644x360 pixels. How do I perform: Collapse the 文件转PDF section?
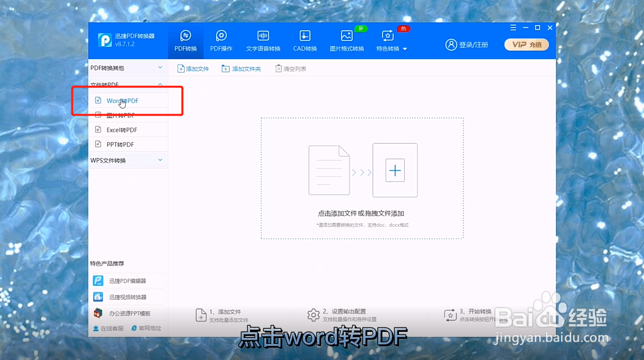(128, 84)
